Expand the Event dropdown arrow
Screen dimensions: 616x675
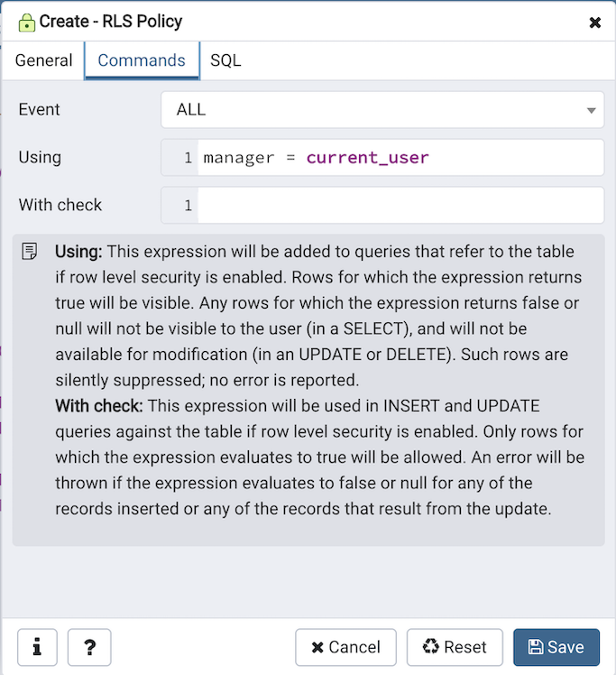coord(591,110)
